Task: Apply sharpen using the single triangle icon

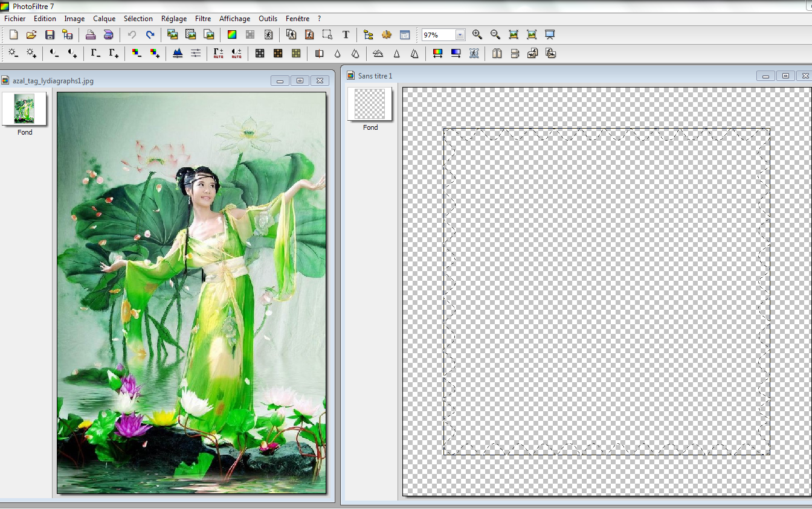Action: pyautogui.click(x=396, y=54)
